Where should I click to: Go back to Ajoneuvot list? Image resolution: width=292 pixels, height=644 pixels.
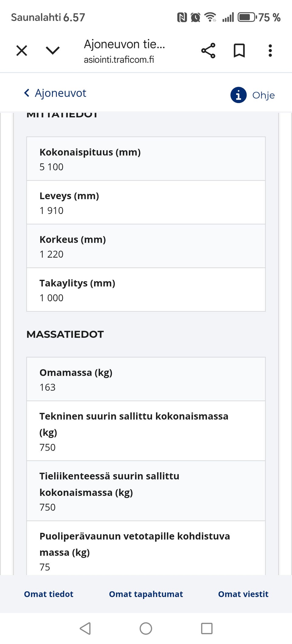[61, 93]
